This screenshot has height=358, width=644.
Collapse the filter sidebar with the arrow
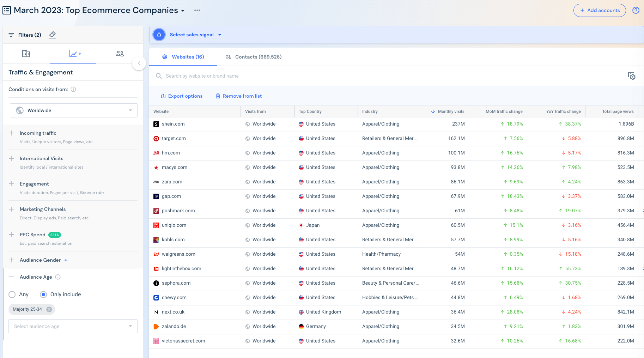tap(139, 63)
